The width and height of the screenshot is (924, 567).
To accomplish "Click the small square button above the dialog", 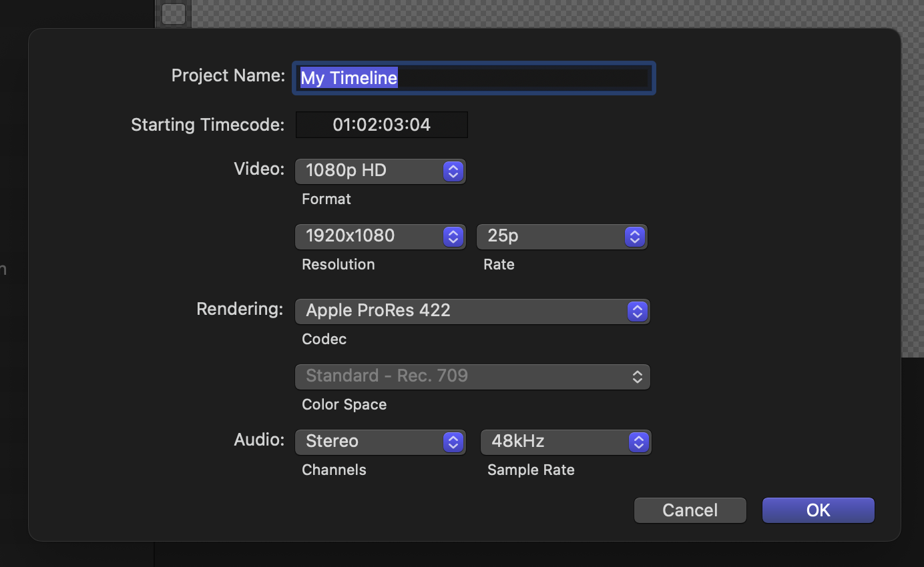I will 173,13.
